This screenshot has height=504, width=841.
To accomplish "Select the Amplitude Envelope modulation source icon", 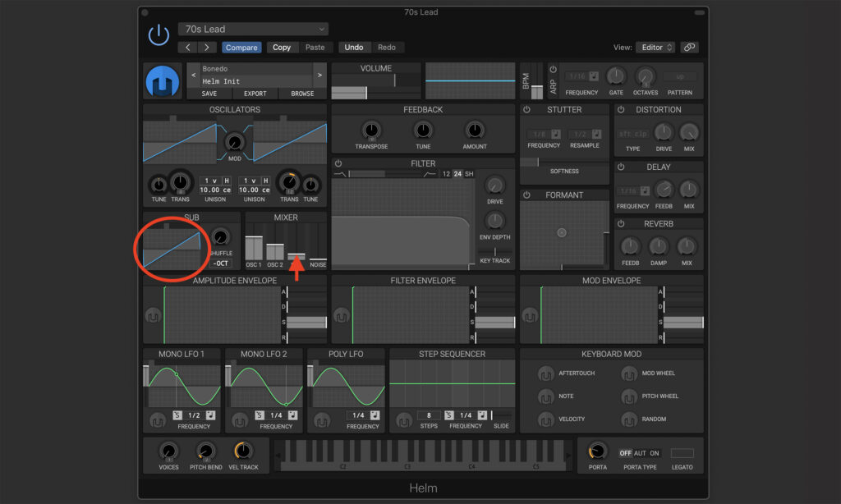I will click(x=153, y=316).
